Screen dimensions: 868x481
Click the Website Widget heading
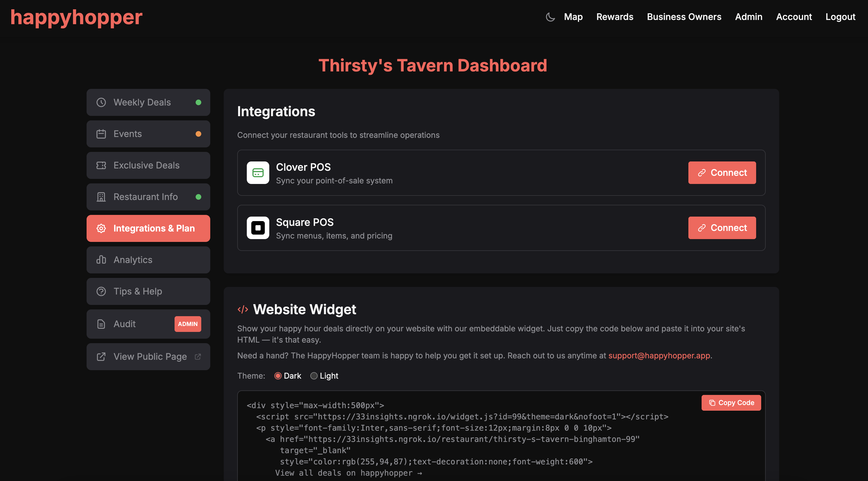(304, 309)
